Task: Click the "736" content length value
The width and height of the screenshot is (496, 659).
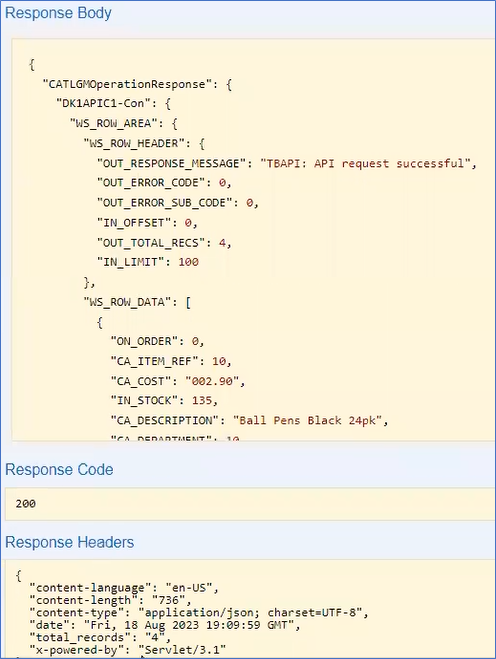Action: [169, 600]
